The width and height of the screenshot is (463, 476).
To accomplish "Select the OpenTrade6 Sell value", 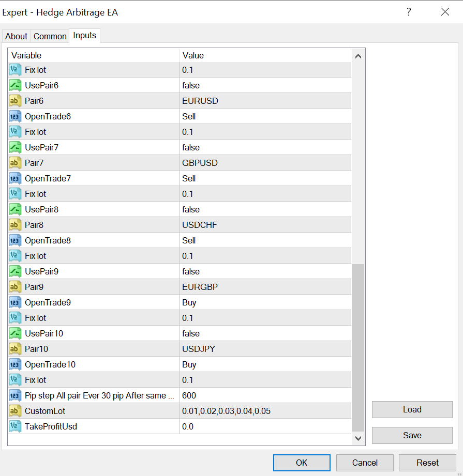I will [265, 116].
